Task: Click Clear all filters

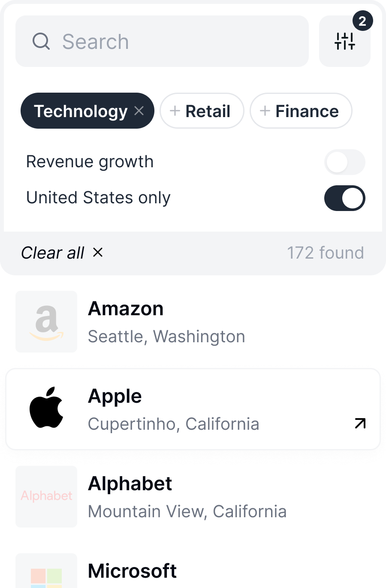Action: (x=53, y=253)
